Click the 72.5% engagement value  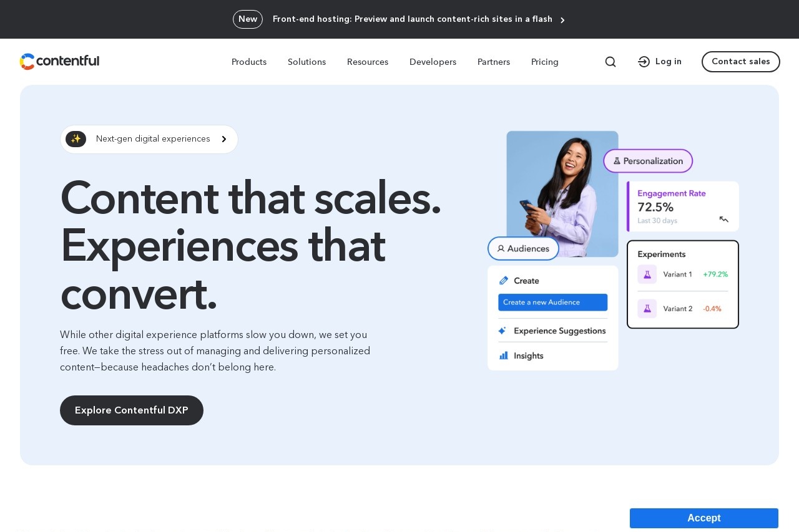[x=655, y=207]
